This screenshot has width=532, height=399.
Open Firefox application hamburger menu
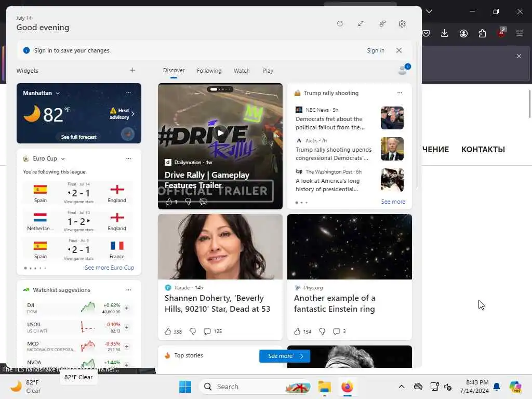[520, 33]
